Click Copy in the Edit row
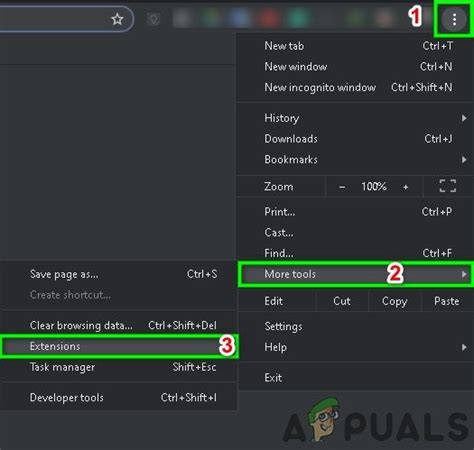 (x=395, y=301)
